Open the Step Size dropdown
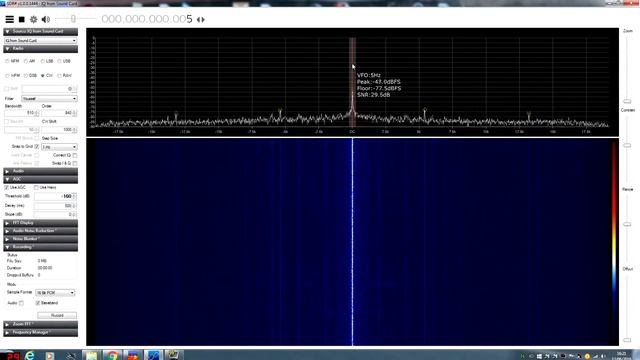This screenshot has height=360, width=640. 59,147
